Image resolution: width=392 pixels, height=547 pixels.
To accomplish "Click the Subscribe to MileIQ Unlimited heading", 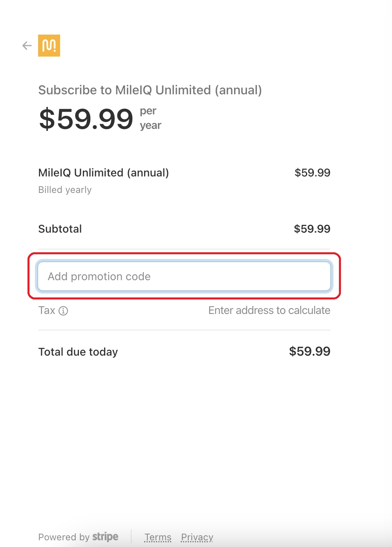I will point(150,90).
